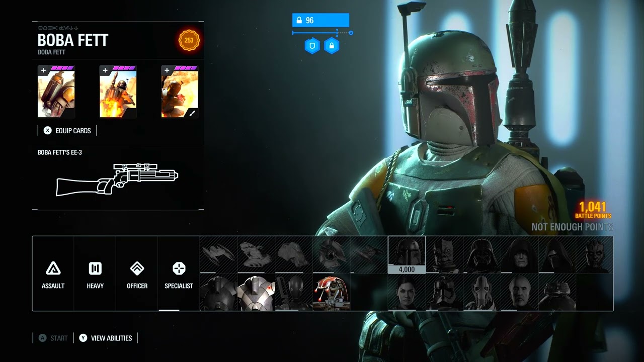The width and height of the screenshot is (644, 362).
Task: Select the Tri-fighter vehicle icon
Action: click(x=332, y=255)
